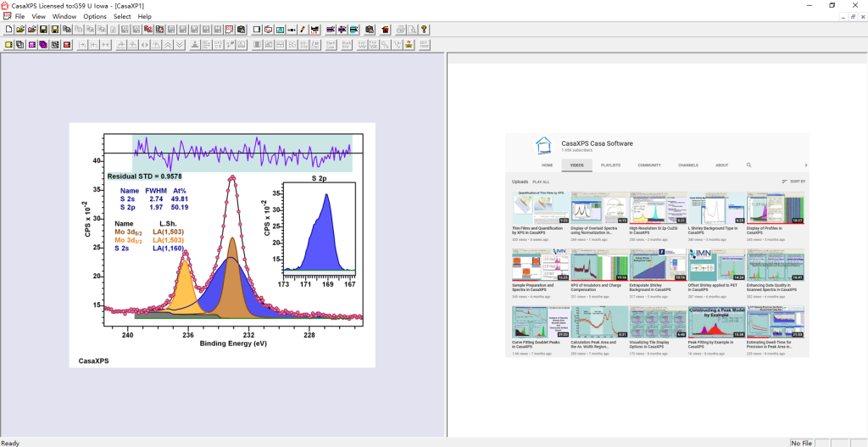This screenshot has width=868, height=447.
Task: Click the stacked gray tiles icon
Action: (20, 45)
